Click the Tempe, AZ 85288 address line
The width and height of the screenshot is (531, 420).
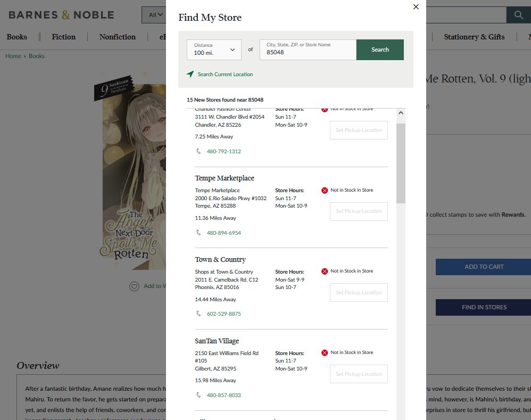pyautogui.click(x=215, y=206)
